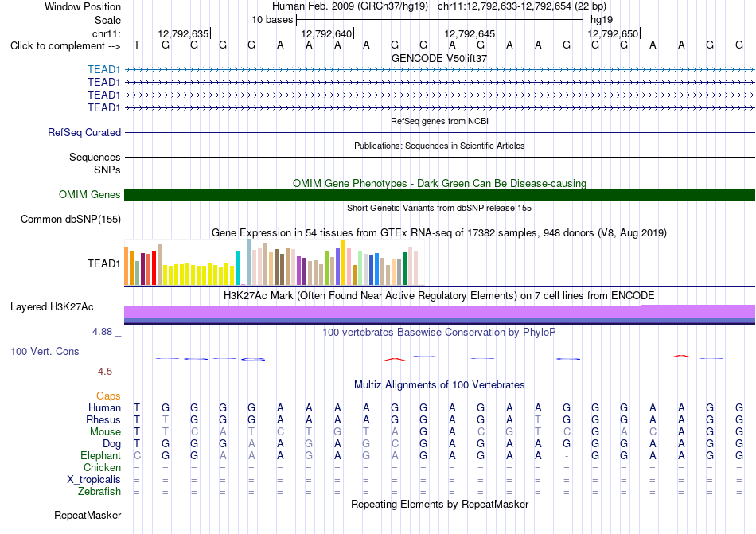Click 'Multiz Alignments of 100 Vertebrates' title

pyautogui.click(x=439, y=384)
